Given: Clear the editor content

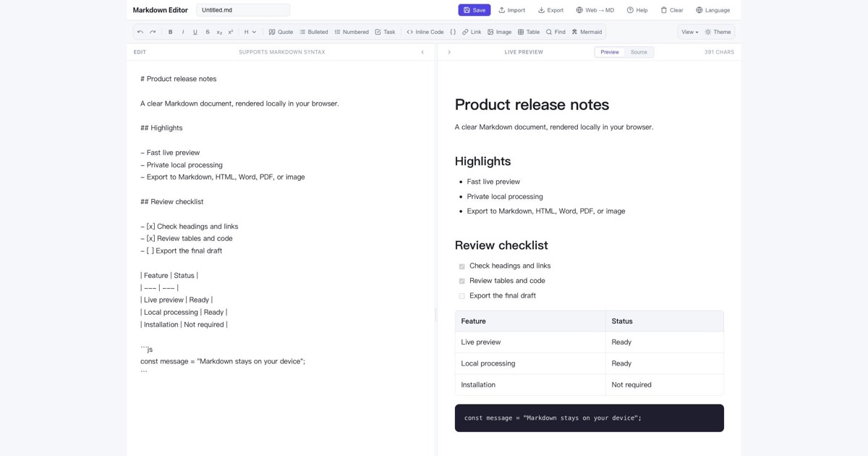Looking at the screenshot, I should [x=671, y=10].
